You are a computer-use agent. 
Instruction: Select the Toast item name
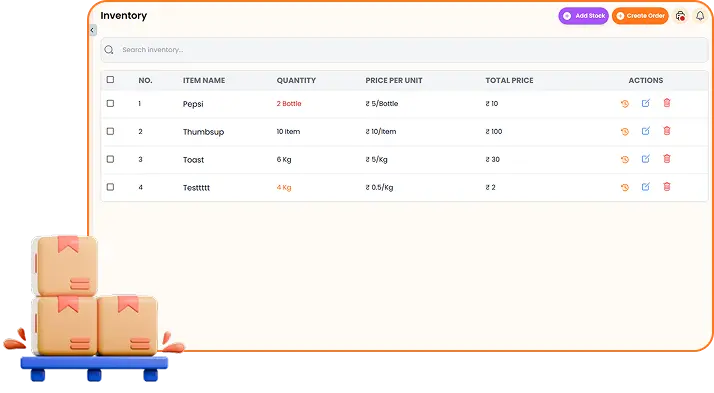(194, 160)
